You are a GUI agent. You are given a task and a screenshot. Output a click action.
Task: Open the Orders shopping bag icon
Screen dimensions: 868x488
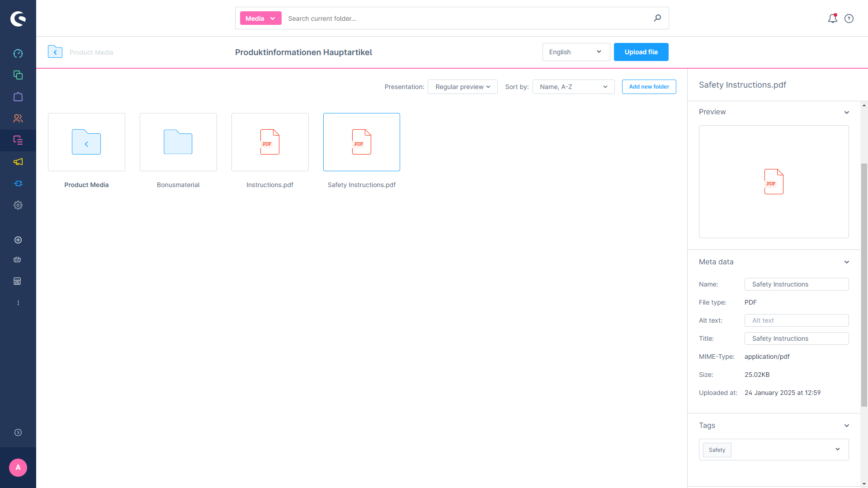point(18,97)
